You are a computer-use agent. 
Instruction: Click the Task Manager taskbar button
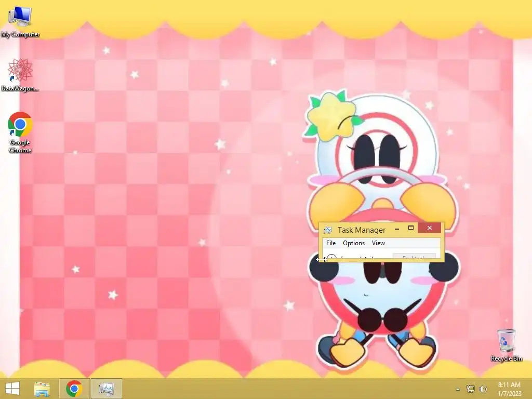point(106,389)
